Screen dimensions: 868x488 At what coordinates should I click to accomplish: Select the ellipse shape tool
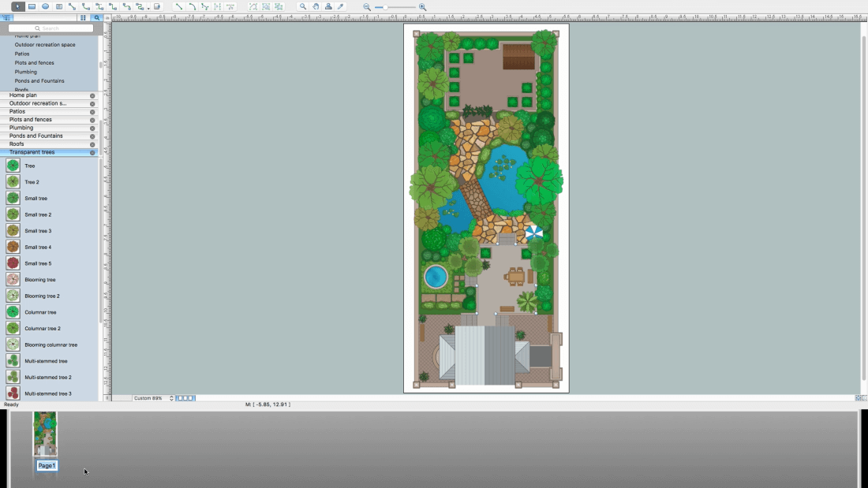(46, 6)
